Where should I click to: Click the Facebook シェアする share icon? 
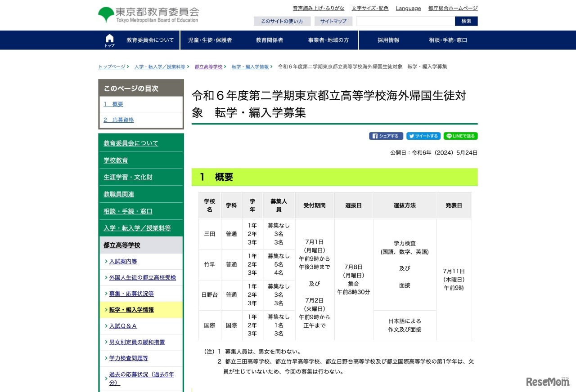386,136
